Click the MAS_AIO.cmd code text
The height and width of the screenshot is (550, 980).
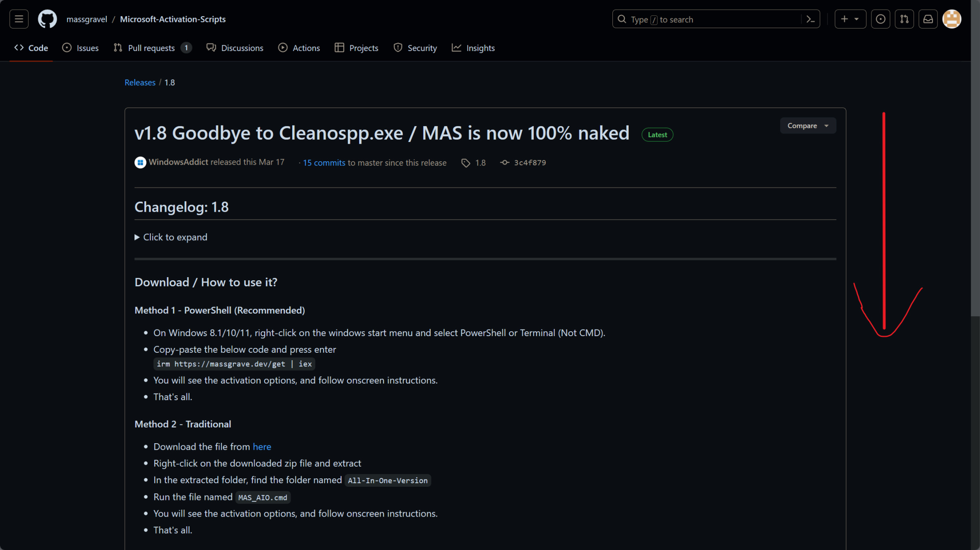(262, 497)
